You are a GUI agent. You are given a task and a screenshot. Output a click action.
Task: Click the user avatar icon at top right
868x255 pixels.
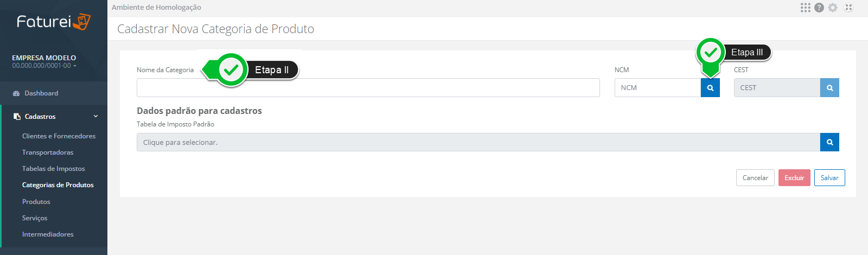(x=848, y=8)
